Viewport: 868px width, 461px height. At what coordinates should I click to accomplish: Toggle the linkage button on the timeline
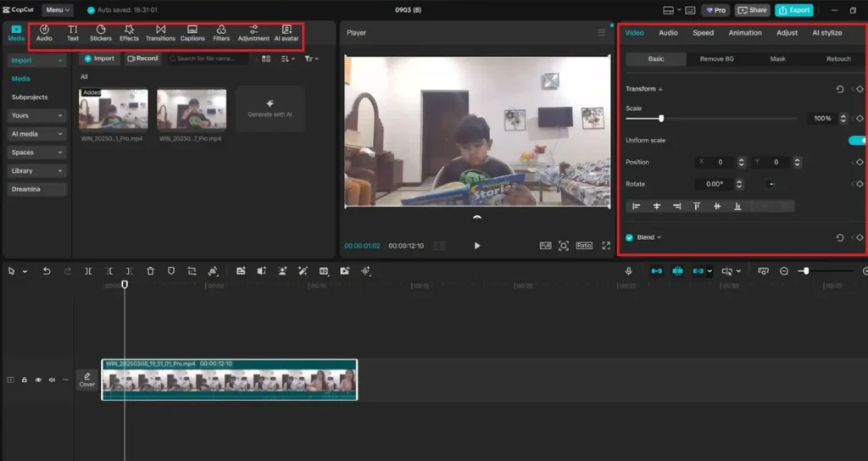[698, 271]
